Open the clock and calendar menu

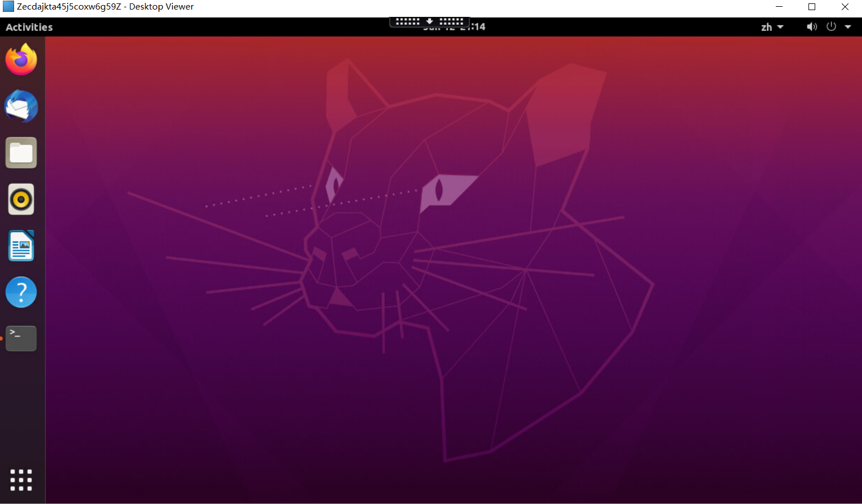[454, 26]
